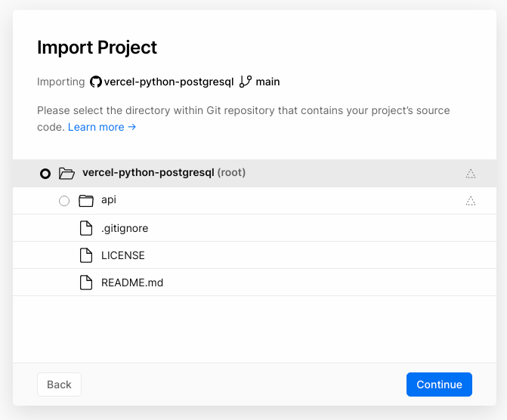
Task: Click the api folder icon
Action: (x=86, y=201)
